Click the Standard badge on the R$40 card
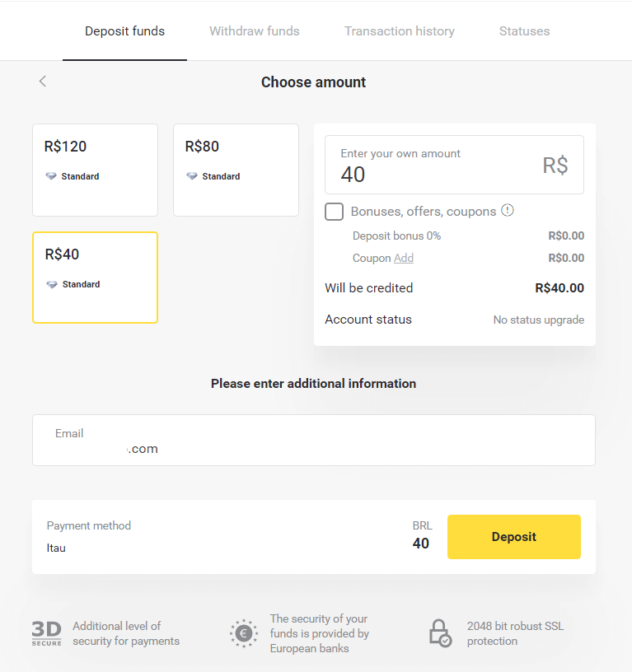The height and width of the screenshot is (672, 632). coord(73,283)
